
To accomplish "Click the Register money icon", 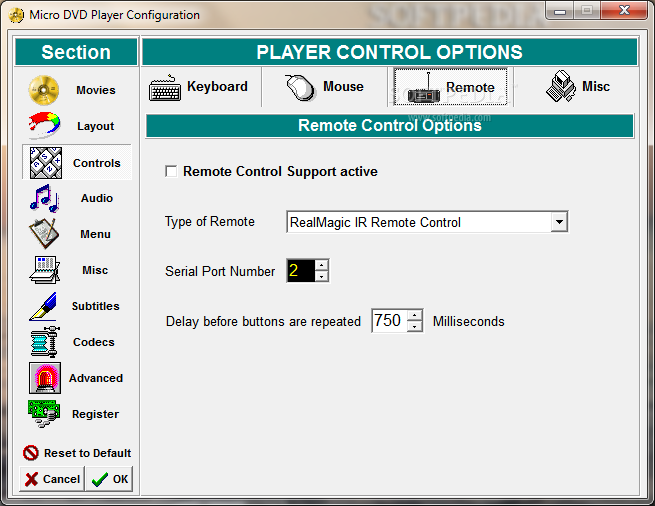I will 44,414.
